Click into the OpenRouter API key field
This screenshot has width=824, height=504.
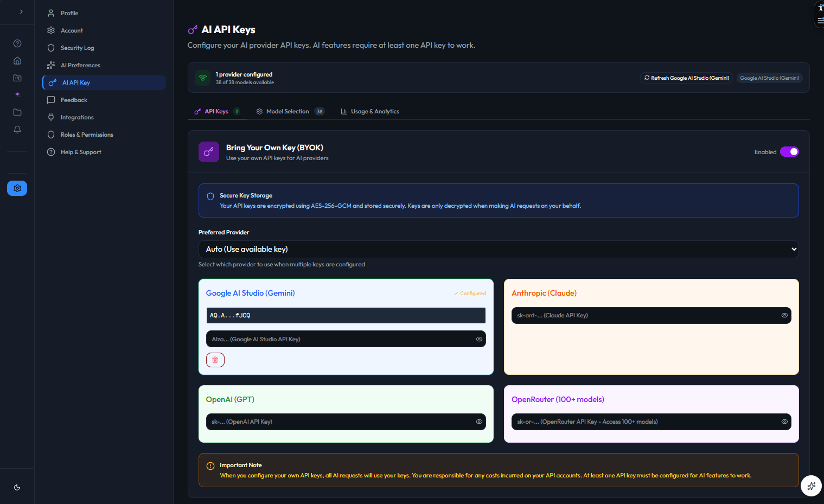tap(651, 422)
